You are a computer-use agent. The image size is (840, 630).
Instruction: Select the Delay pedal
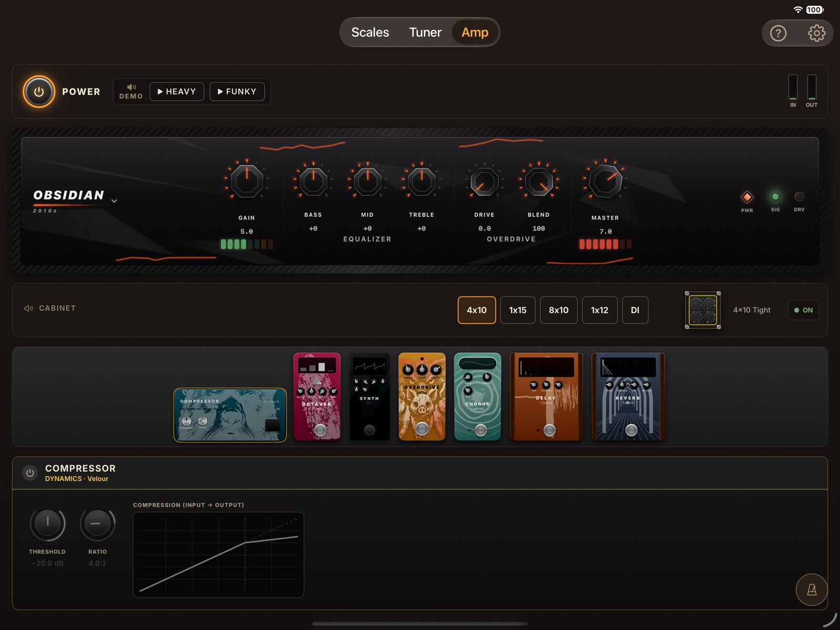(x=546, y=396)
